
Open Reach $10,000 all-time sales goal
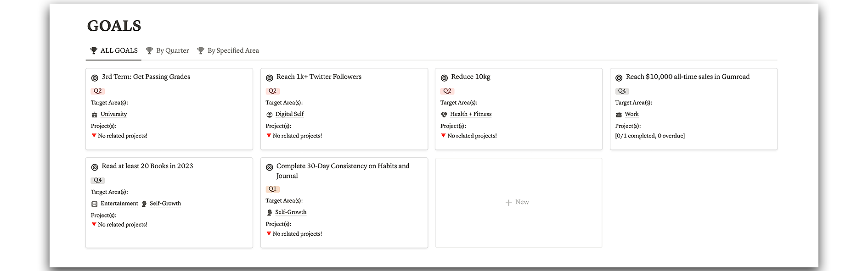pos(688,77)
